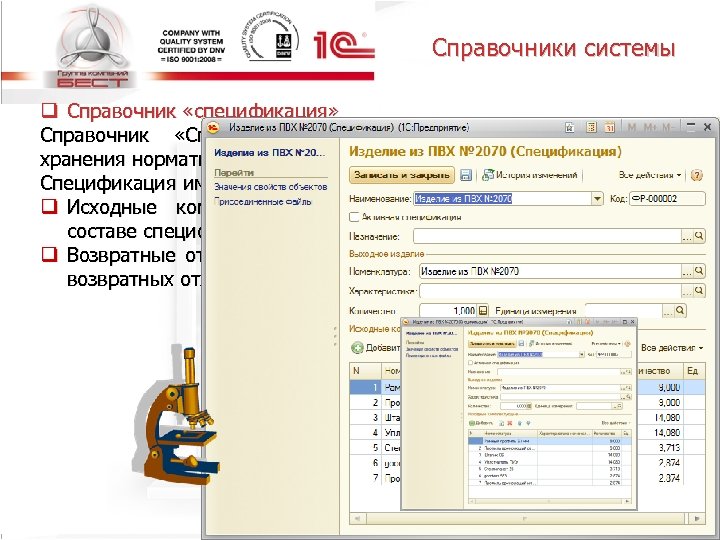The image size is (720, 540).
Task: Select row number 4 in components table
Action: pos(366,433)
